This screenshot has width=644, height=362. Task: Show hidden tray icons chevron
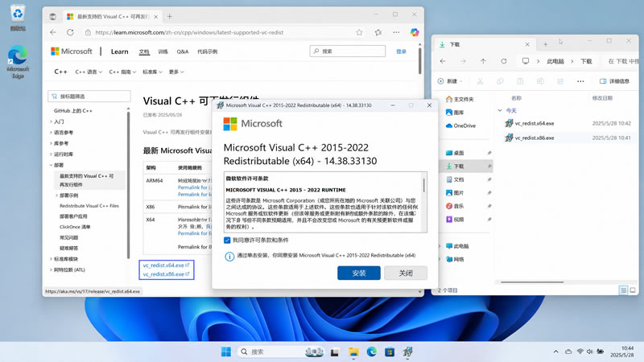[x=555, y=352]
